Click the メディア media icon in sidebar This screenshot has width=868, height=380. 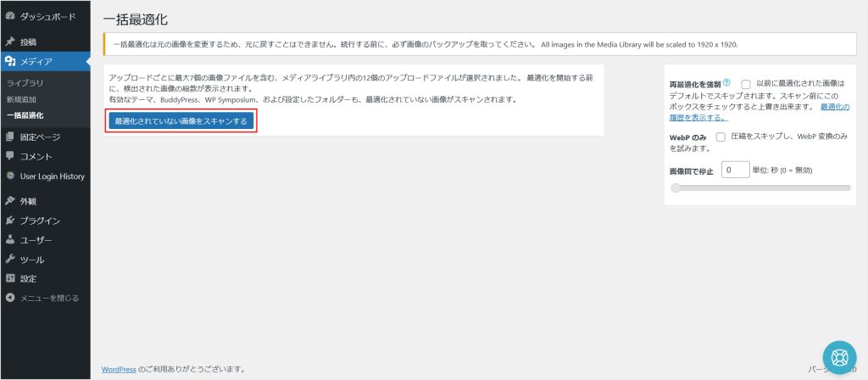(x=9, y=61)
